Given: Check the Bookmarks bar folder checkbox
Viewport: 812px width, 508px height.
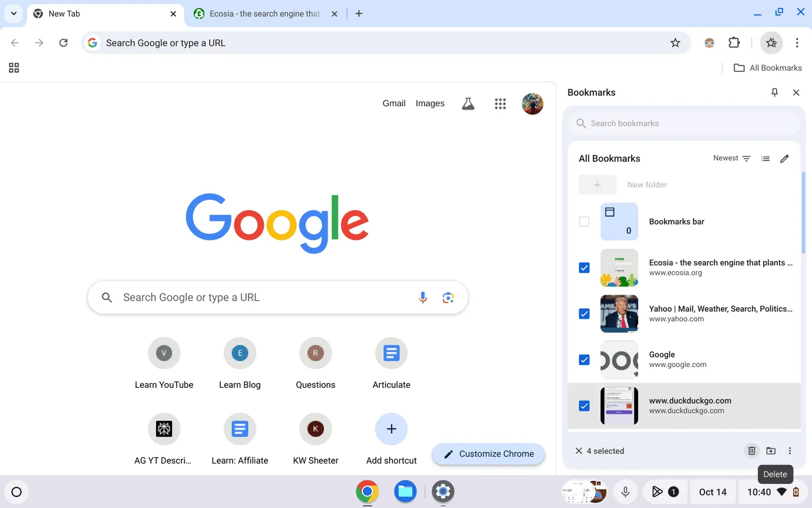Looking at the screenshot, I should click(584, 222).
